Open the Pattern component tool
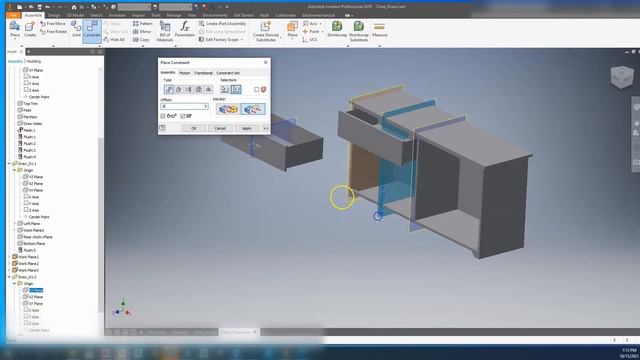The height and width of the screenshot is (360, 640). (143, 24)
